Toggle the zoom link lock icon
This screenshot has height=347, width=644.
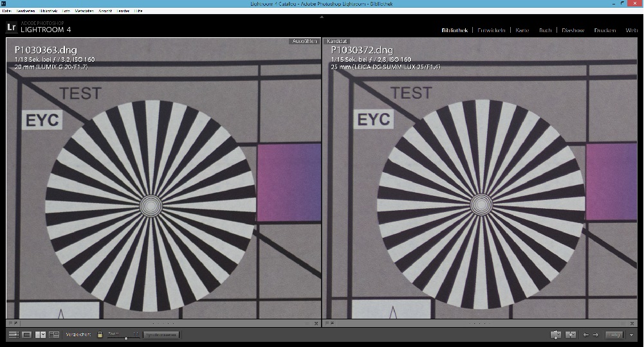click(x=100, y=335)
